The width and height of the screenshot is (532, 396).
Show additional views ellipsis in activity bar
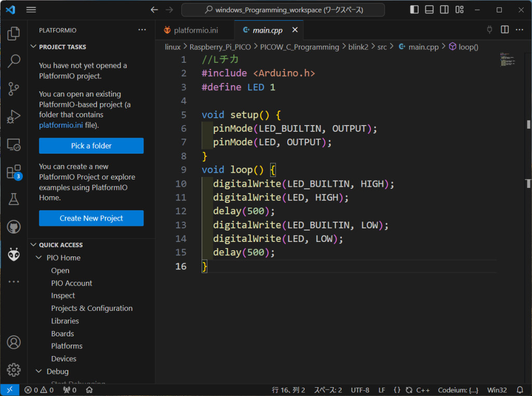click(x=14, y=282)
